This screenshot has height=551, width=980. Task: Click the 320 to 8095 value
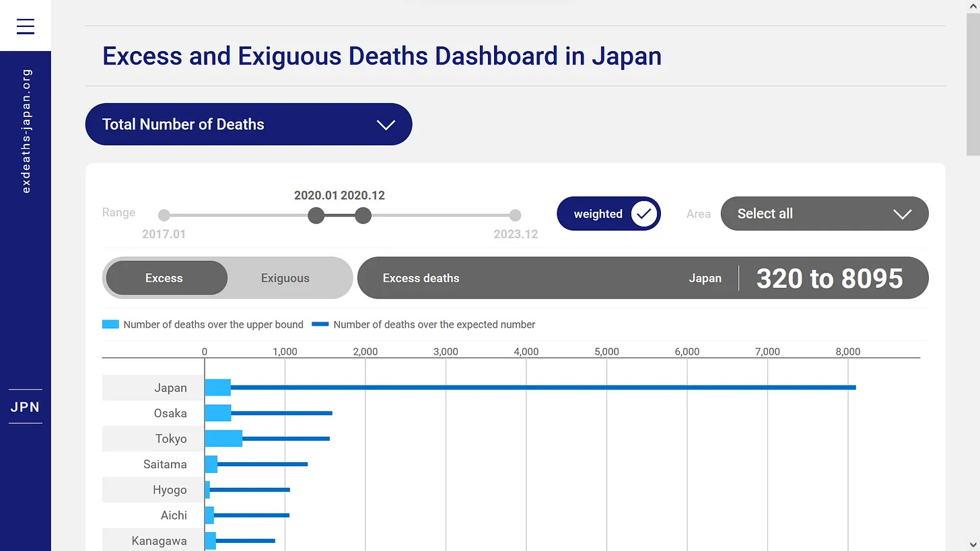(830, 279)
